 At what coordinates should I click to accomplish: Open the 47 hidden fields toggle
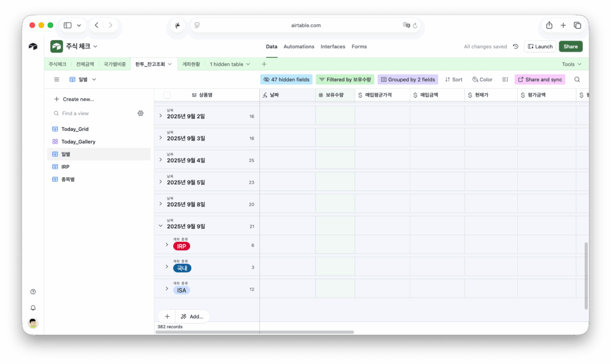tap(286, 79)
